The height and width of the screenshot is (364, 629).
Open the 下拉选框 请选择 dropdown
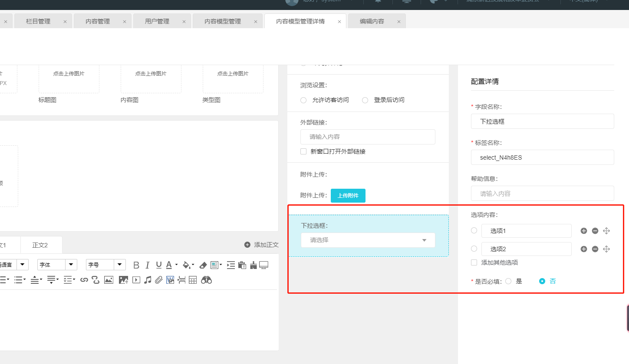(x=368, y=240)
